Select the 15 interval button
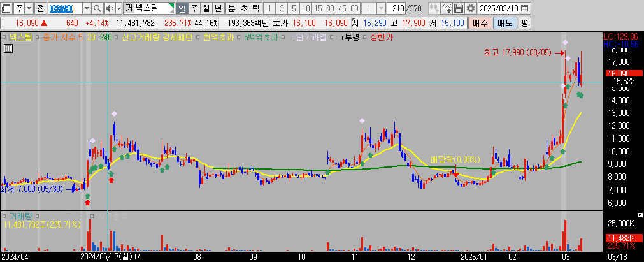Image resolution: width=644 pixels, height=262 pixels. click(x=318, y=8)
